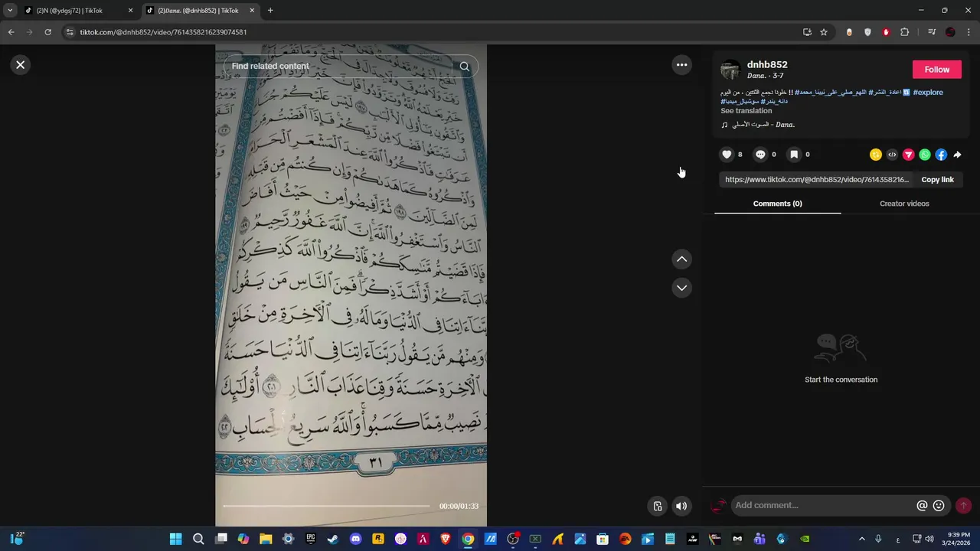Screen dimensions: 980x551
Task: Go to previous video with up chevron
Action: pyautogui.click(x=681, y=259)
